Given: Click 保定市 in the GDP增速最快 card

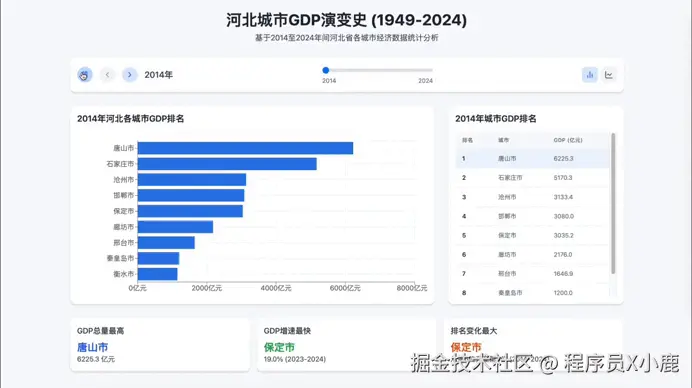Looking at the screenshot, I should tap(279, 347).
